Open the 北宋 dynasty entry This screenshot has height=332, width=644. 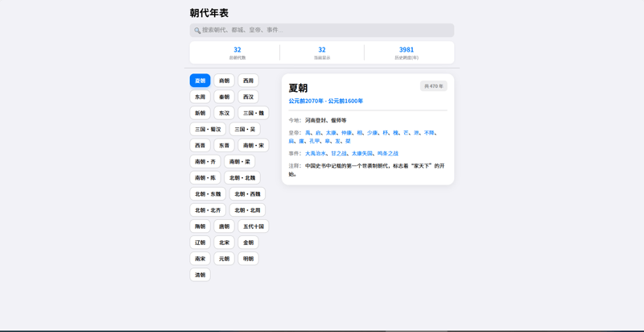(x=225, y=243)
